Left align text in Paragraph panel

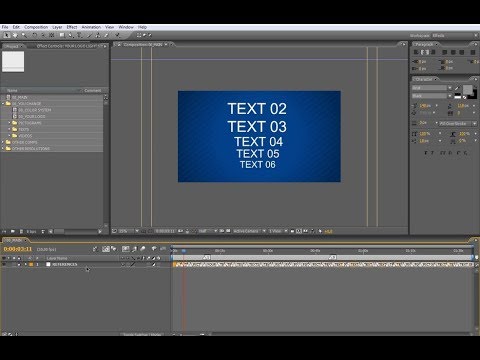(416, 52)
